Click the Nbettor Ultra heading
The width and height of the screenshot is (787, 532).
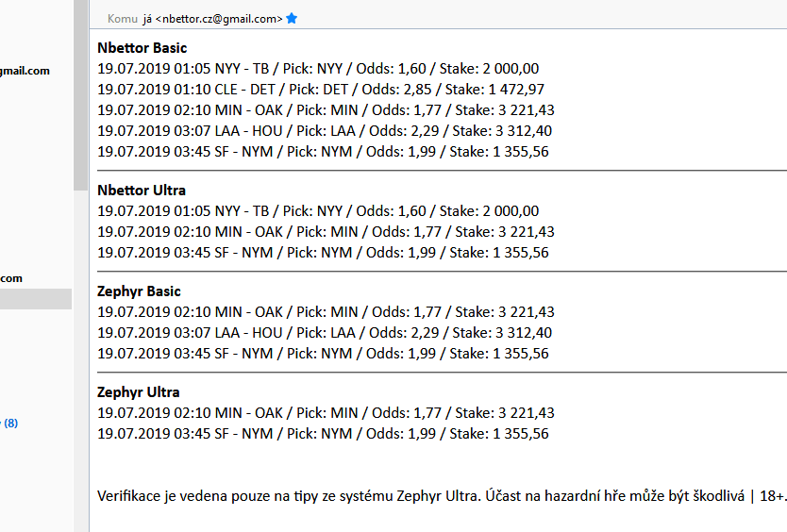pyautogui.click(x=142, y=191)
